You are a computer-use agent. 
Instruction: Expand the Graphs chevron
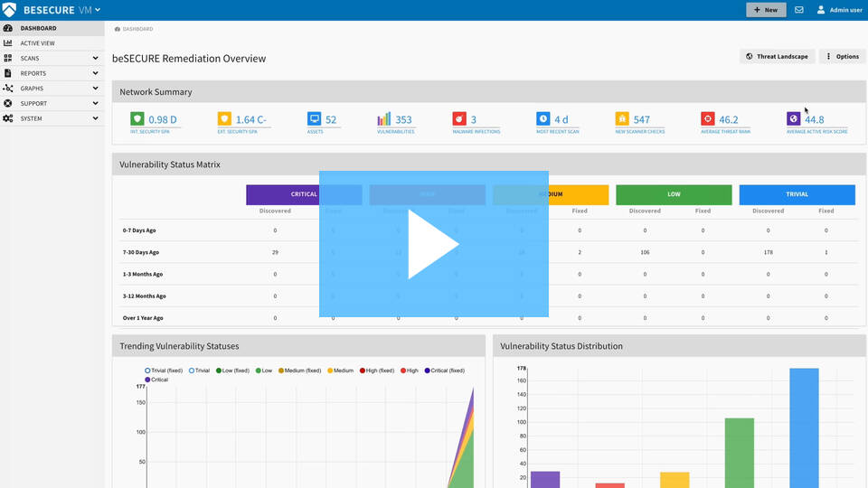[x=95, y=88]
